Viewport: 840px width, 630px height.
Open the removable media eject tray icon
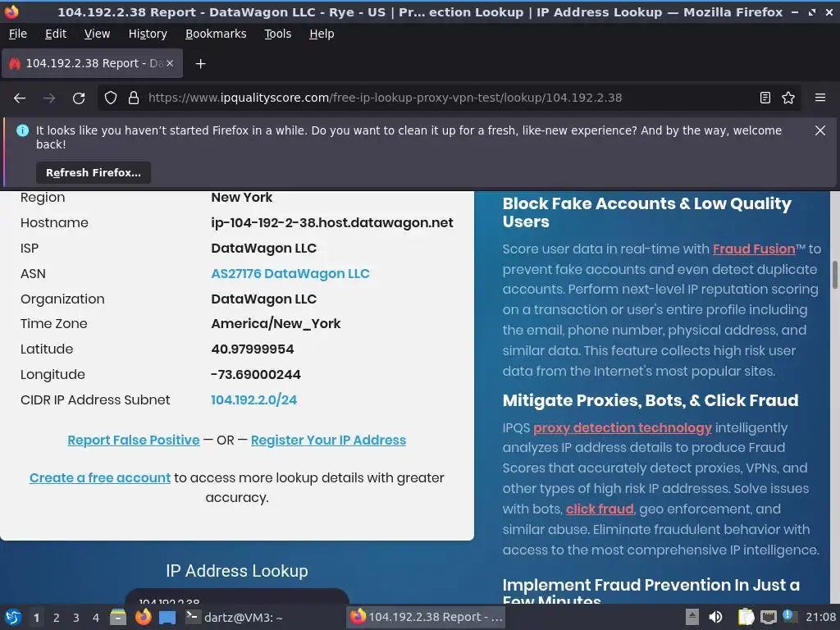pos(692,617)
